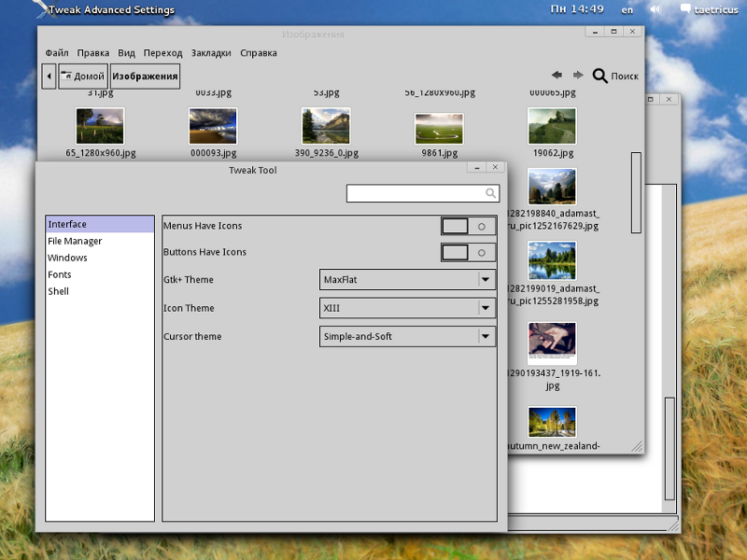Select thumbnail 19062.jpg
The image size is (747, 560).
[x=552, y=126]
